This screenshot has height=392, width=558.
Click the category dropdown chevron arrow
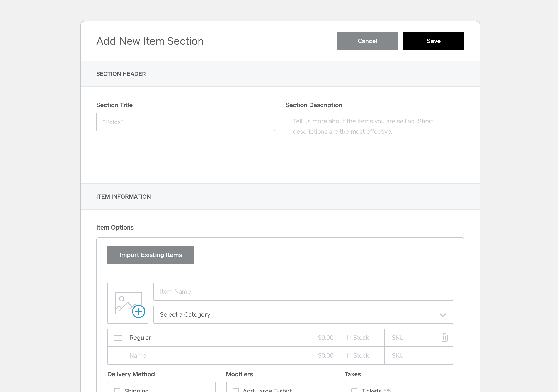tap(442, 315)
